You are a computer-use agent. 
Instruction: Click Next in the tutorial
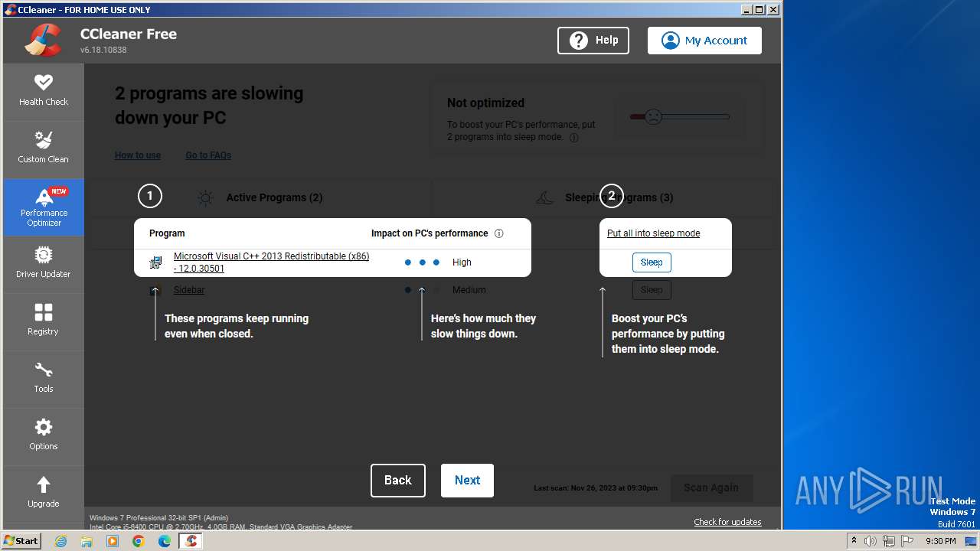pos(467,481)
